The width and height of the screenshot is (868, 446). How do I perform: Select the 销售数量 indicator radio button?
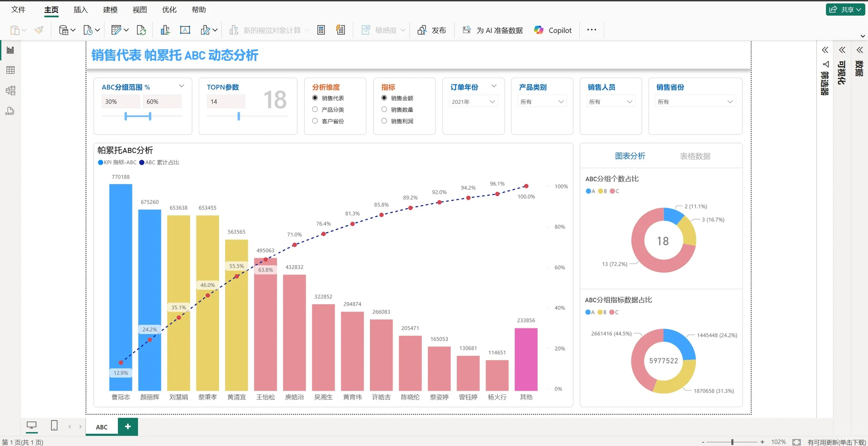pos(383,109)
